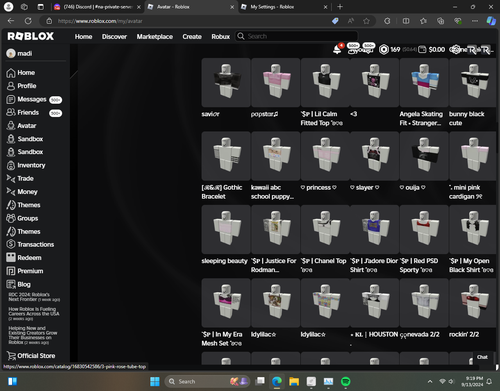Switch to My Settings - Roblox tab
500x391 pixels.
284,7
